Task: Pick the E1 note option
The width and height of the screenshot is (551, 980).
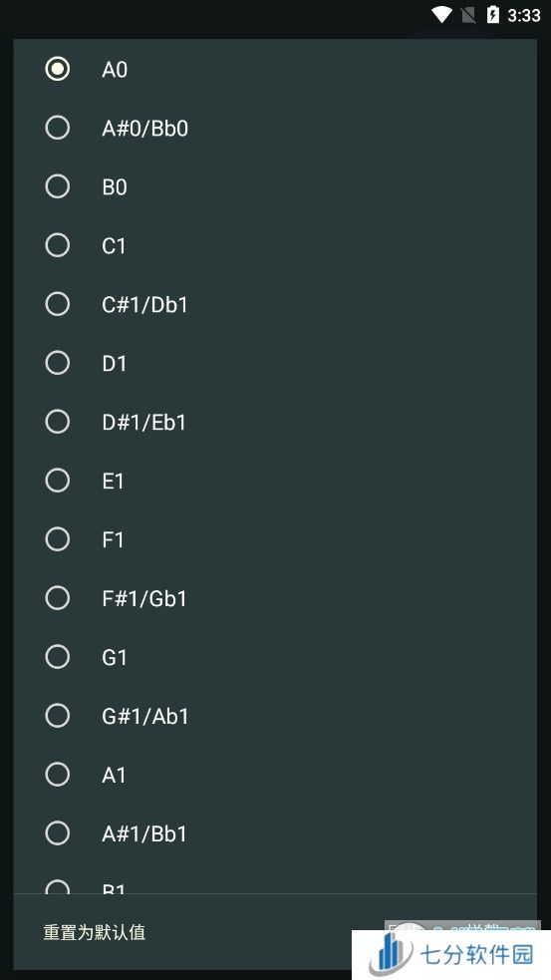Action: click(275, 481)
